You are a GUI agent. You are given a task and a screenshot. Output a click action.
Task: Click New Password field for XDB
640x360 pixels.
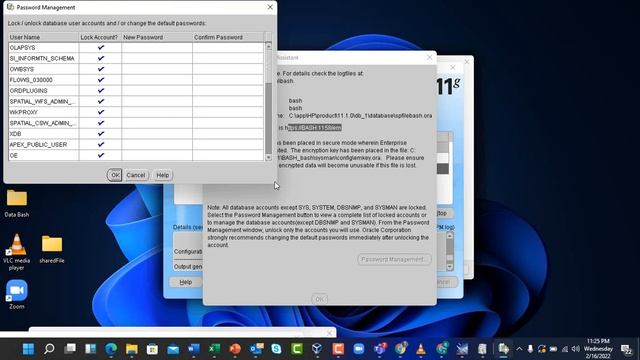pyautogui.click(x=157, y=134)
